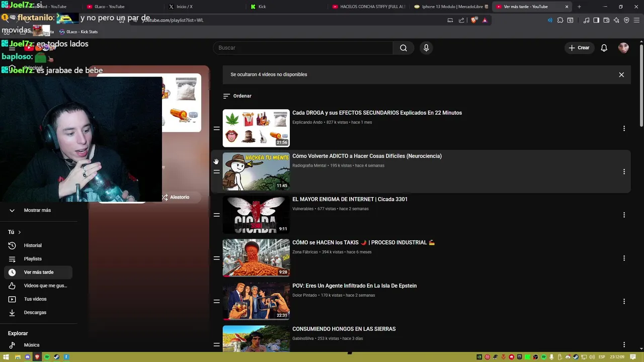Open a new browser tab
This screenshot has height=362, width=644.
point(579,7)
